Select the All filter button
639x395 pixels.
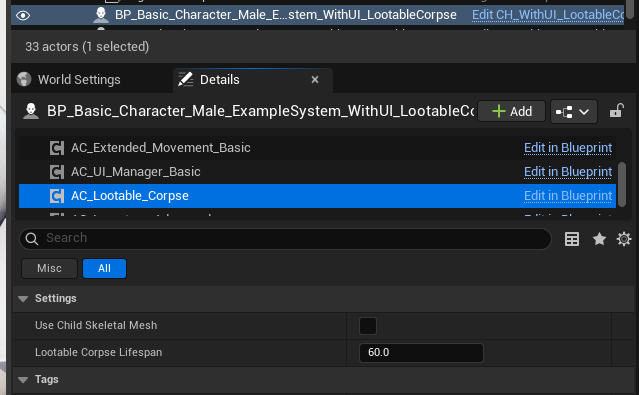tap(104, 268)
